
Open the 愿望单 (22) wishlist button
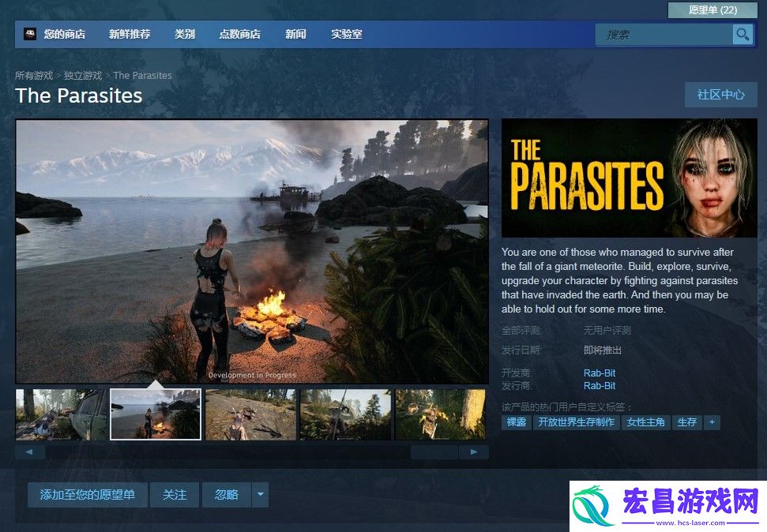click(x=712, y=9)
